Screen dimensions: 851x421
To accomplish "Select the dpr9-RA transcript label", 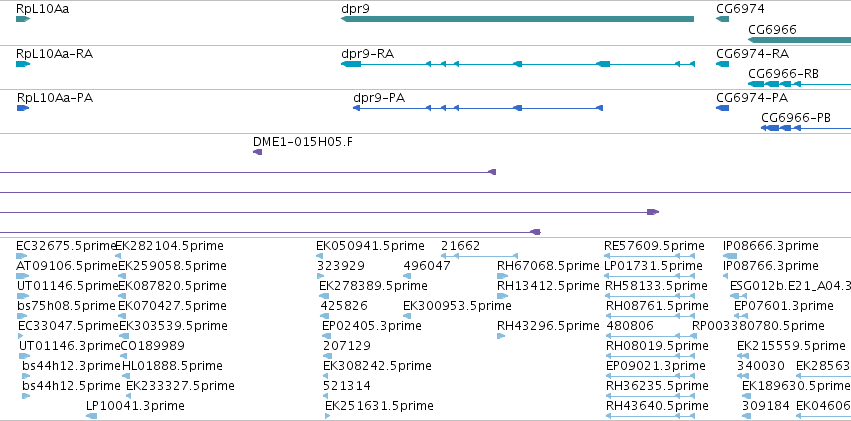I will point(367,54).
